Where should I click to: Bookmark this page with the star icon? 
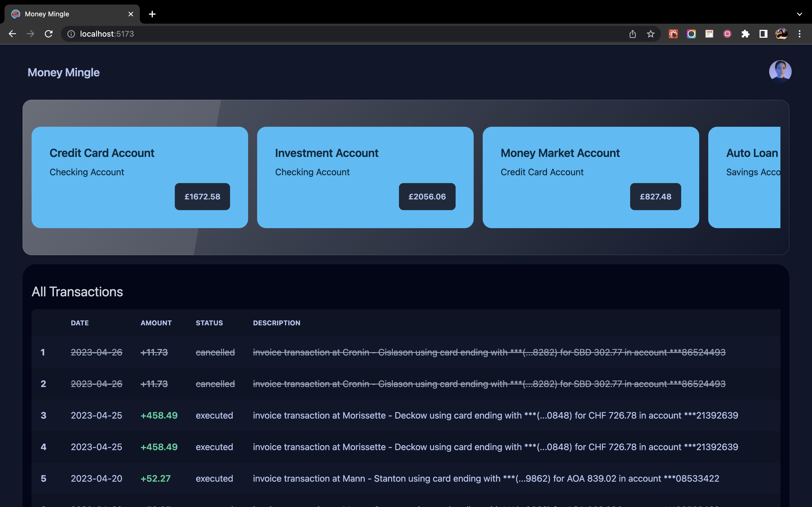pos(651,34)
